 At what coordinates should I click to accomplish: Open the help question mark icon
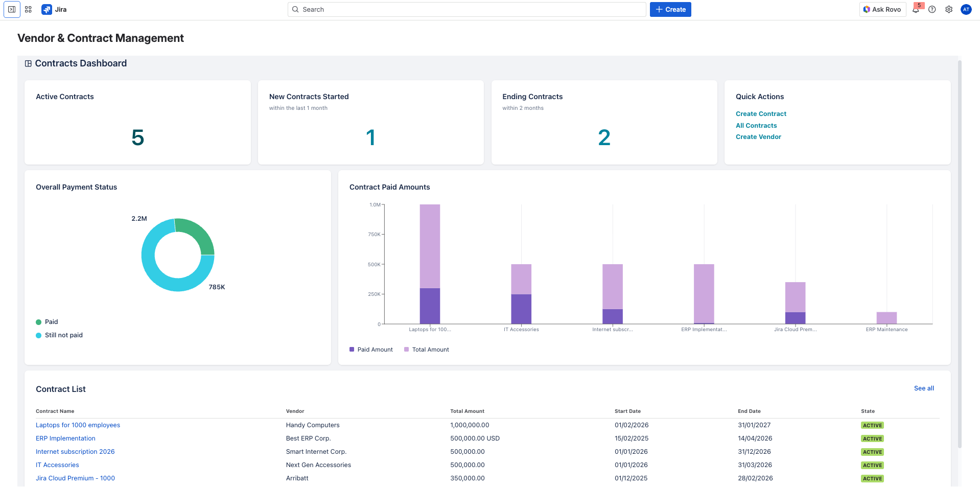[932, 9]
